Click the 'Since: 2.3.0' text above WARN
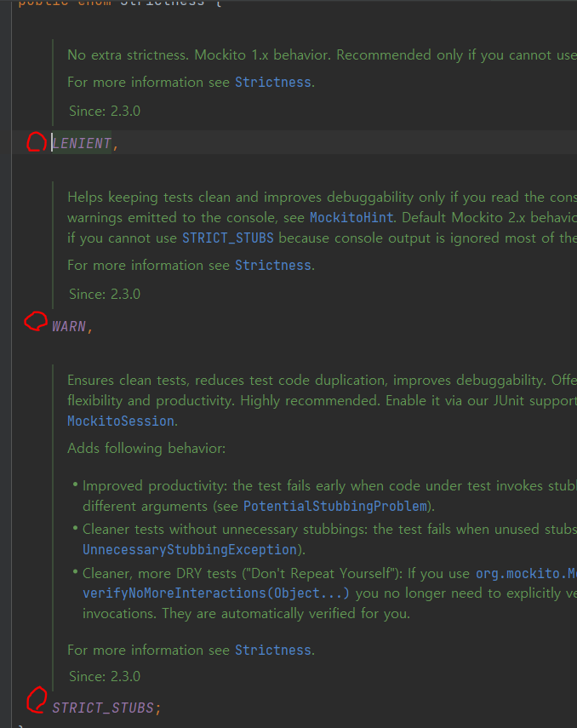Screen dimensions: 577x728 (105, 294)
